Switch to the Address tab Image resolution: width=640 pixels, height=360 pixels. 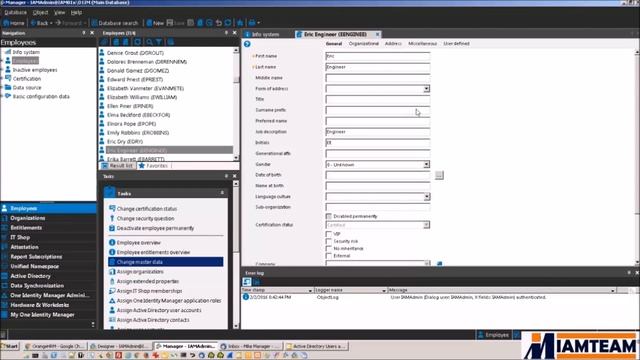coord(393,44)
